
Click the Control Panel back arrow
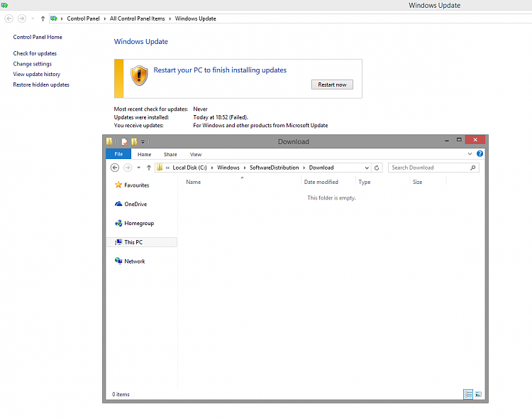pos(9,18)
